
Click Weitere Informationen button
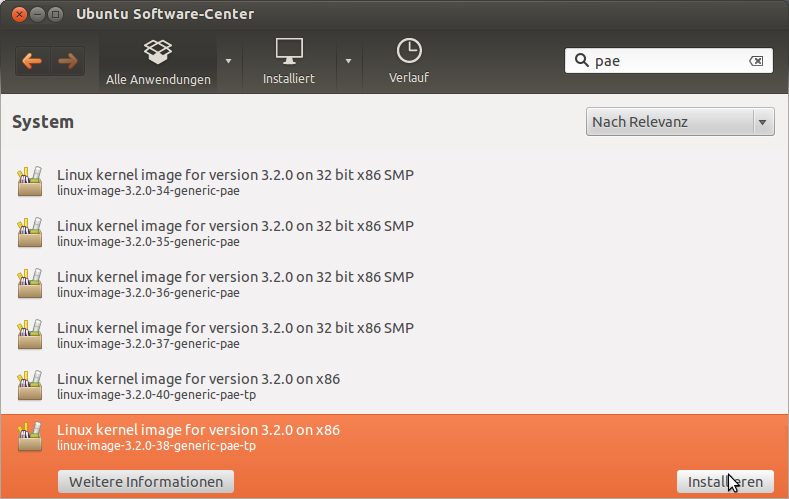pyautogui.click(x=146, y=481)
